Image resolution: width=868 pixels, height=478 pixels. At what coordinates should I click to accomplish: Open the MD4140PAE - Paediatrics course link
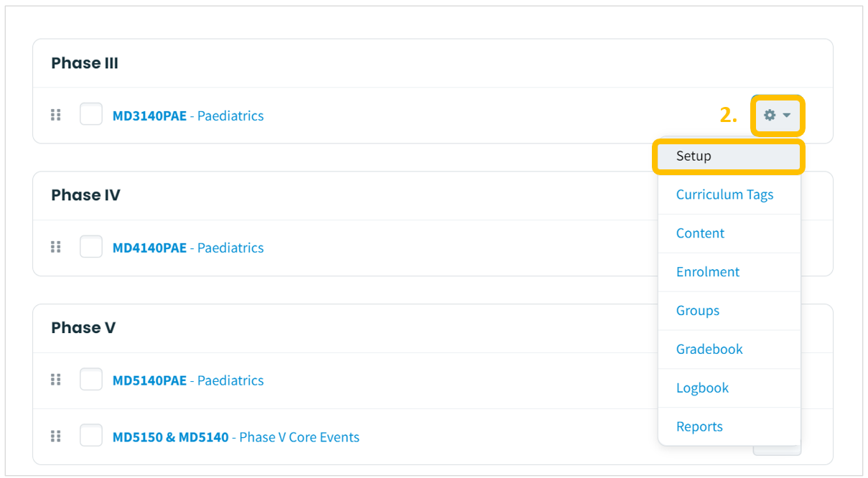click(x=188, y=248)
